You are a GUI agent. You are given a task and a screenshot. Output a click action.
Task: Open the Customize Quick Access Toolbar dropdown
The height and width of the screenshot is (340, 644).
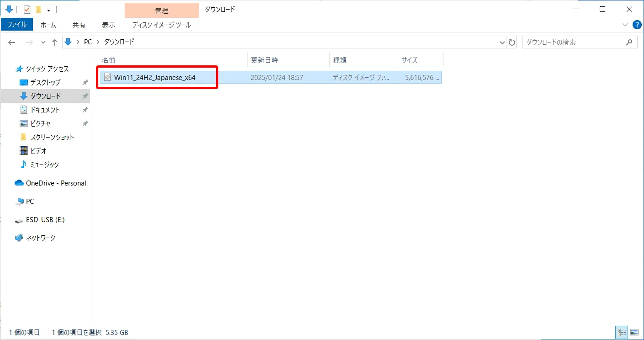point(48,10)
